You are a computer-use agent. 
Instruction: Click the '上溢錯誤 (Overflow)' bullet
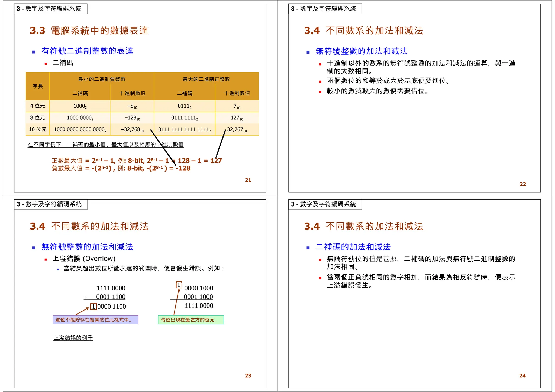pyautogui.click(x=84, y=259)
